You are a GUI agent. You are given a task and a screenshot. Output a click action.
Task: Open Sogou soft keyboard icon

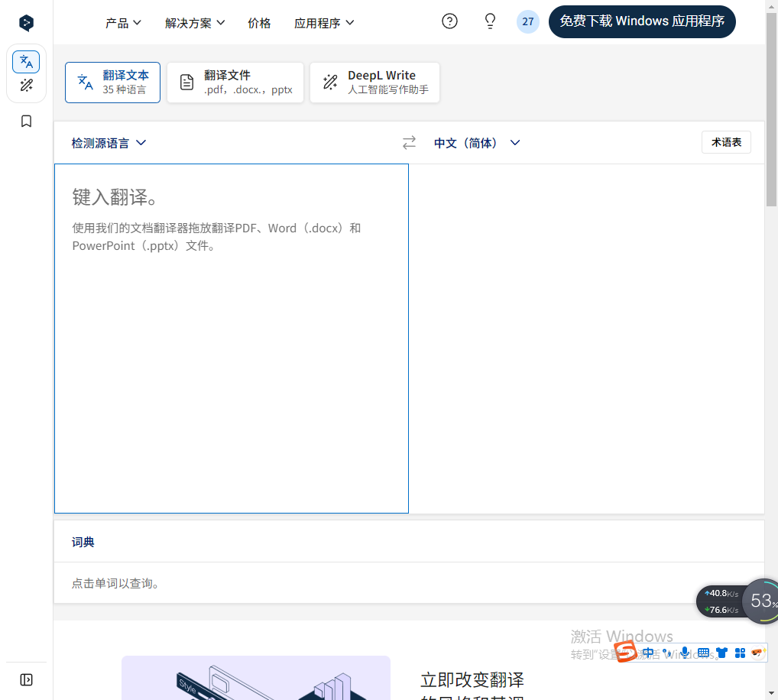coord(703,653)
